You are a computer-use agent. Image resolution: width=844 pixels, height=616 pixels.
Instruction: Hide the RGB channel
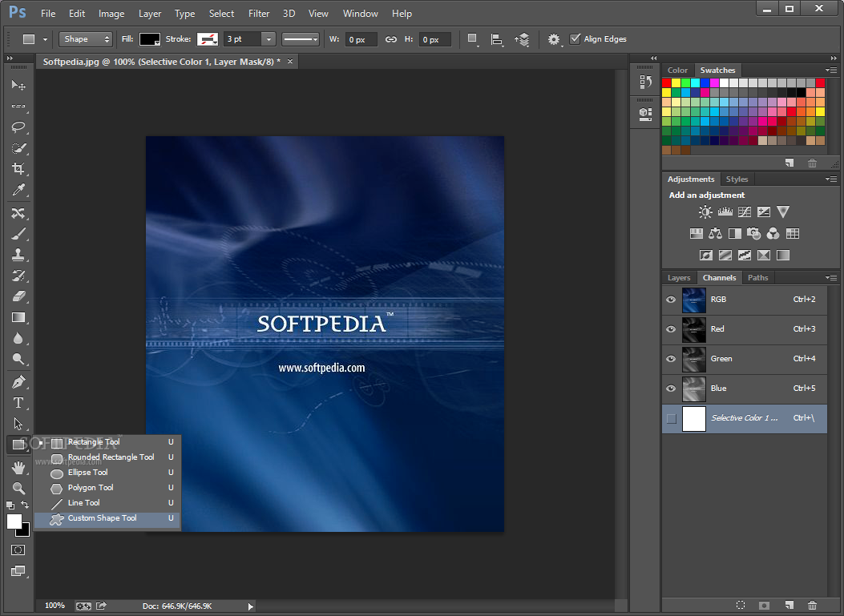[x=671, y=300]
